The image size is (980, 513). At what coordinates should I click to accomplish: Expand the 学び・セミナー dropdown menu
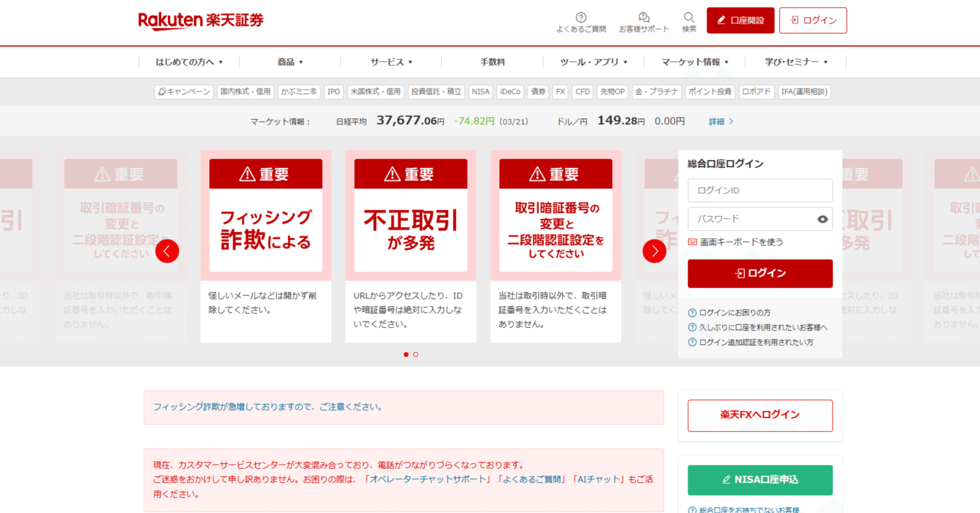coord(796,62)
